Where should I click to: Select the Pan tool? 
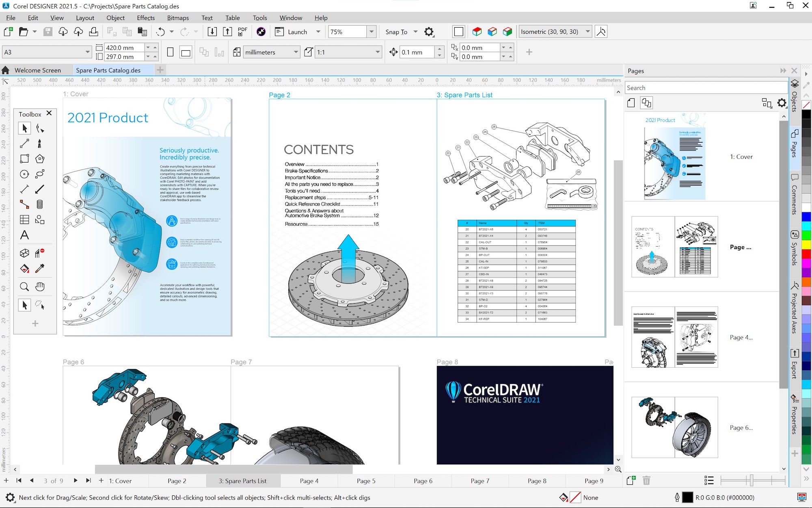(39, 287)
